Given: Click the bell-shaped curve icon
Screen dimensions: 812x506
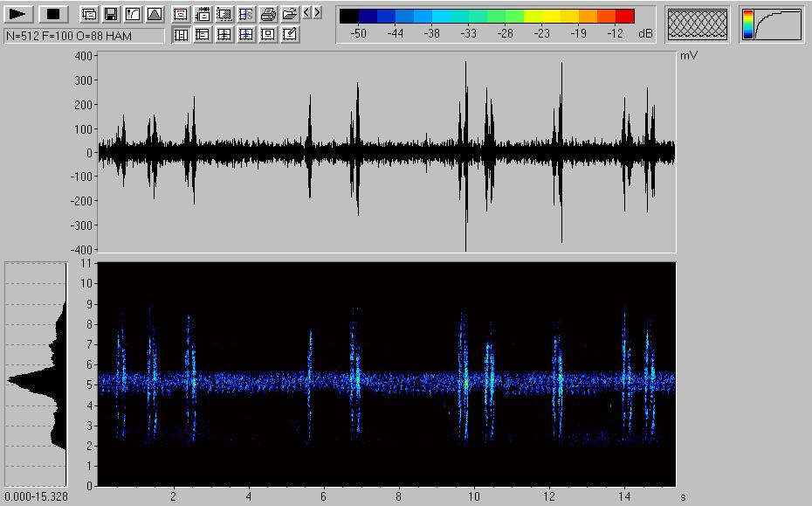Looking at the screenshot, I should click(154, 14).
